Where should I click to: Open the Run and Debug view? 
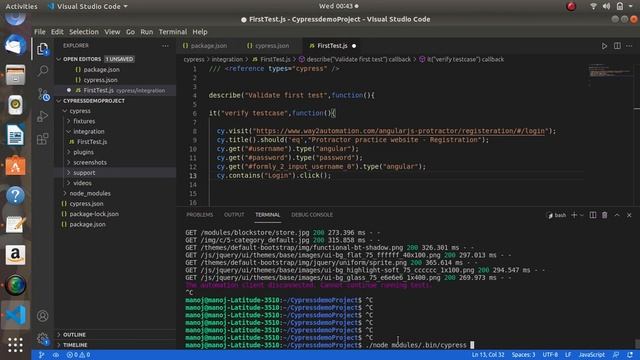tap(42, 116)
